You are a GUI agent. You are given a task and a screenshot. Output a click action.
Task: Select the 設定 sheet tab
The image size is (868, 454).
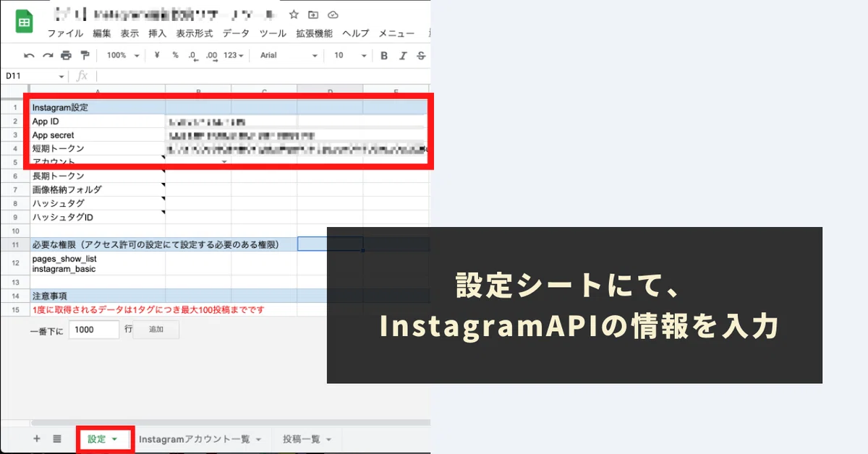97,439
